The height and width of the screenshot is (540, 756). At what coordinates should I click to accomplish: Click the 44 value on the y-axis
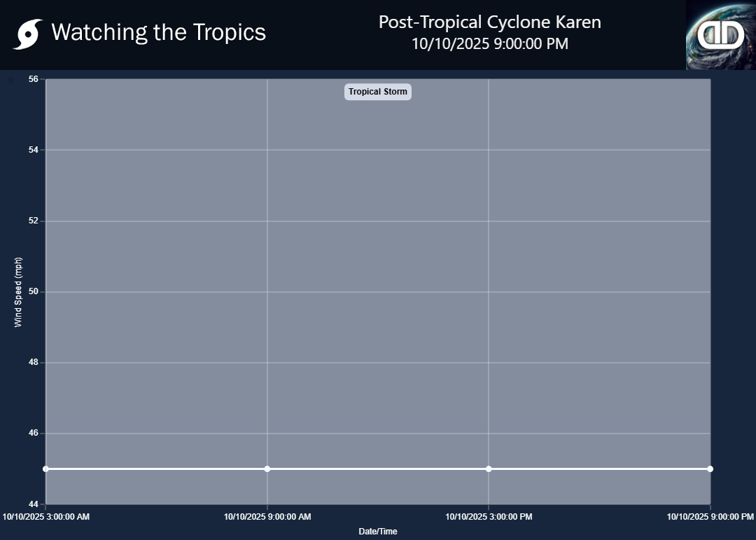coord(34,504)
